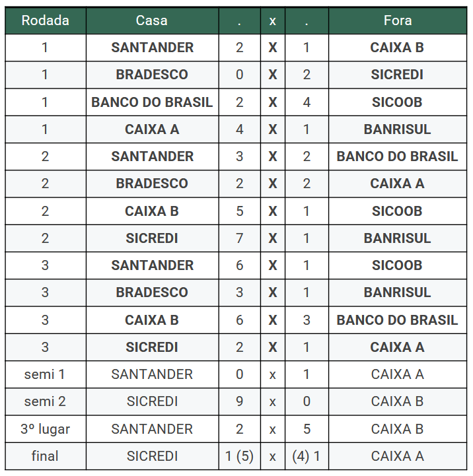Click CAIXA A in the Casa column, round 1
473x476 pixels.
(152, 129)
